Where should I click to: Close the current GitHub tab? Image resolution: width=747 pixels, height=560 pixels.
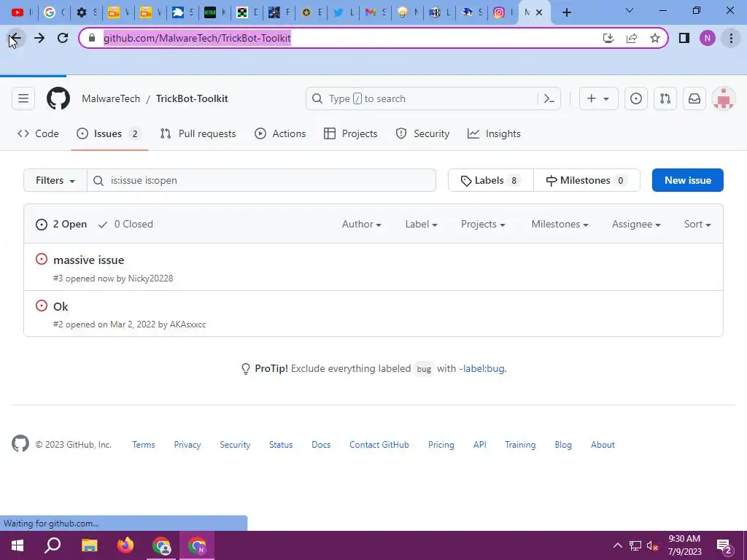[x=539, y=13]
